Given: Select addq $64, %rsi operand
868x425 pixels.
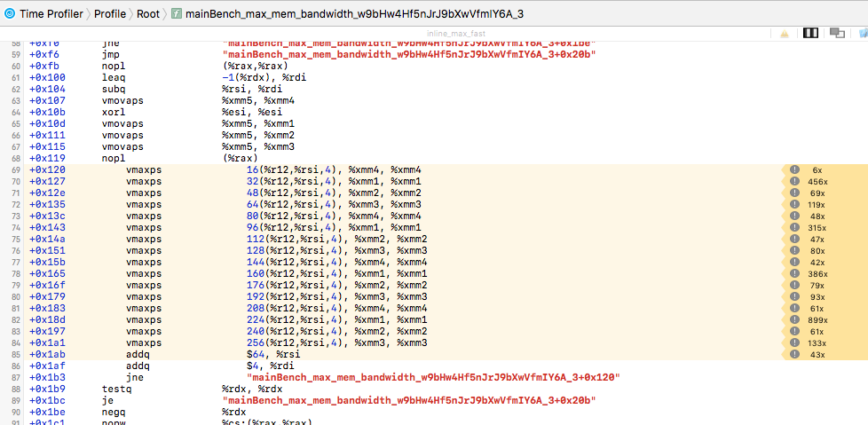Looking at the screenshot, I should tap(273, 355).
